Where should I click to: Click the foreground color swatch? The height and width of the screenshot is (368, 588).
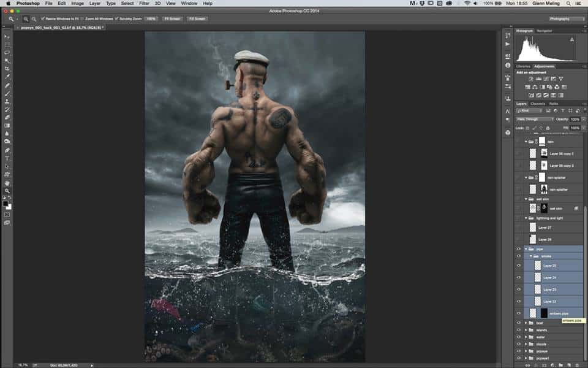pyautogui.click(x=6, y=203)
